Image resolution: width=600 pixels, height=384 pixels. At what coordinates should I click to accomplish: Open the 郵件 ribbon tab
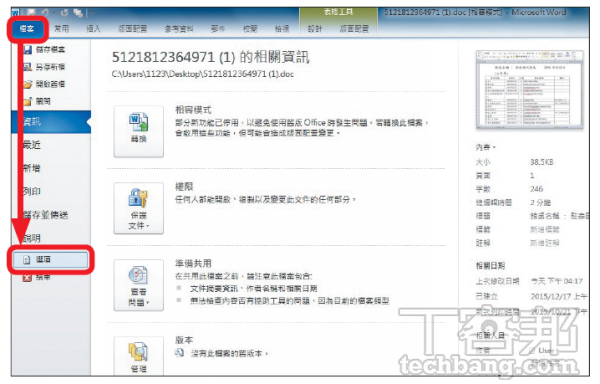(x=218, y=29)
